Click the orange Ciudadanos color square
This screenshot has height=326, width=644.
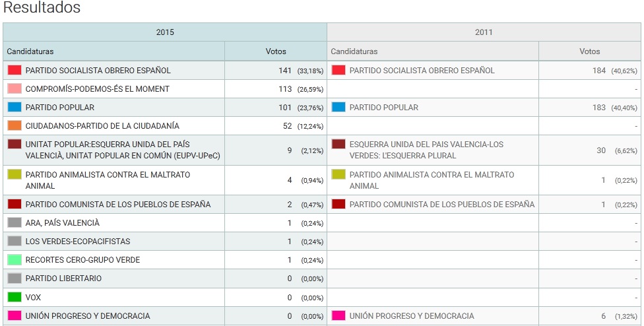coord(15,125)
